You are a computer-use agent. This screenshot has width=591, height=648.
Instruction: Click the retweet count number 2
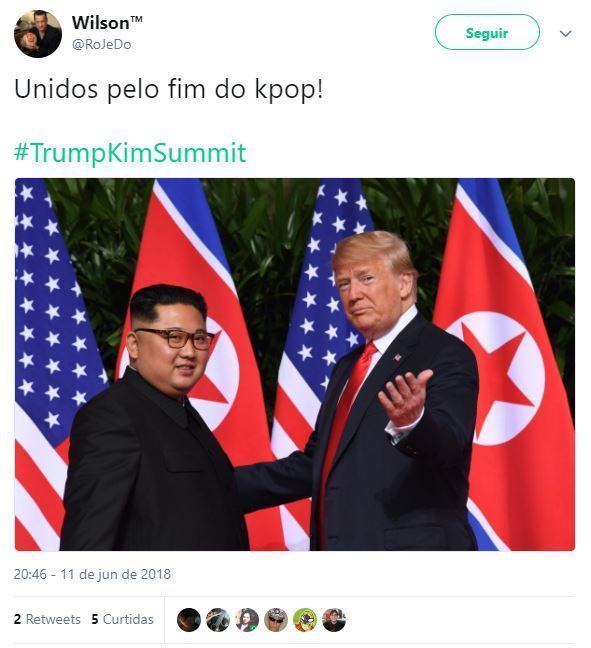coord(17,619)
